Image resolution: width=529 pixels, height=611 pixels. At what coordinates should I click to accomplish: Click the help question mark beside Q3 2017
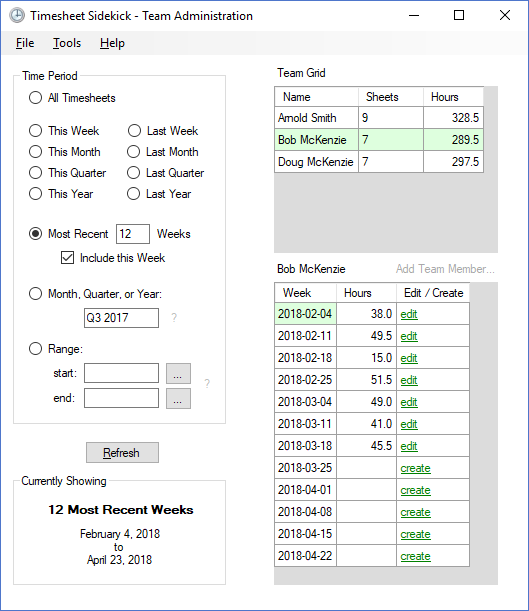[174, 318]
